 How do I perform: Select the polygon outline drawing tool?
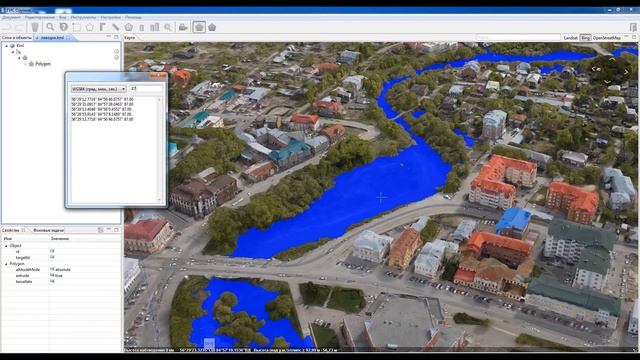tap(89, 27)
